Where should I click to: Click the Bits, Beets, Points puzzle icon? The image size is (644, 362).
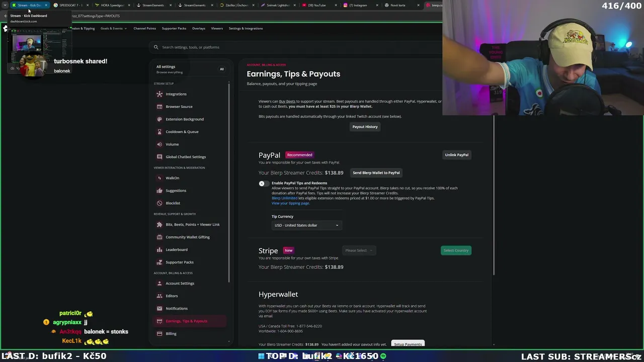[159, 225]
